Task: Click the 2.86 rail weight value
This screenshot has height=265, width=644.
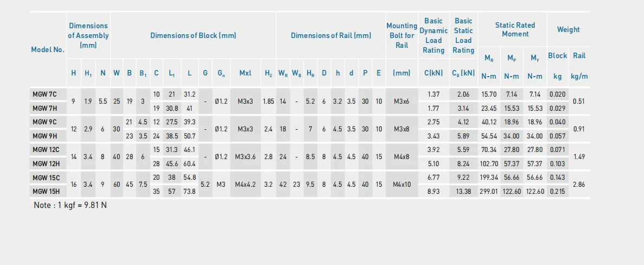Action: (x=579, y=185)
